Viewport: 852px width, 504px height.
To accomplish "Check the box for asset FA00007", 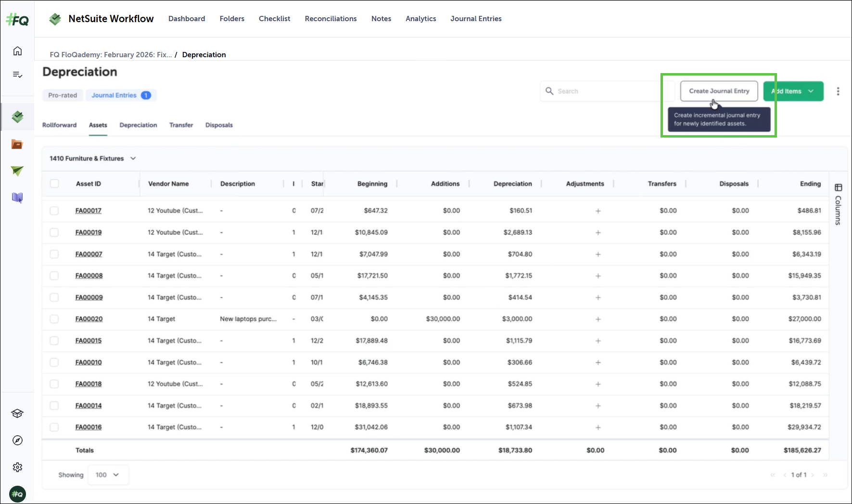I will [54, 254].
